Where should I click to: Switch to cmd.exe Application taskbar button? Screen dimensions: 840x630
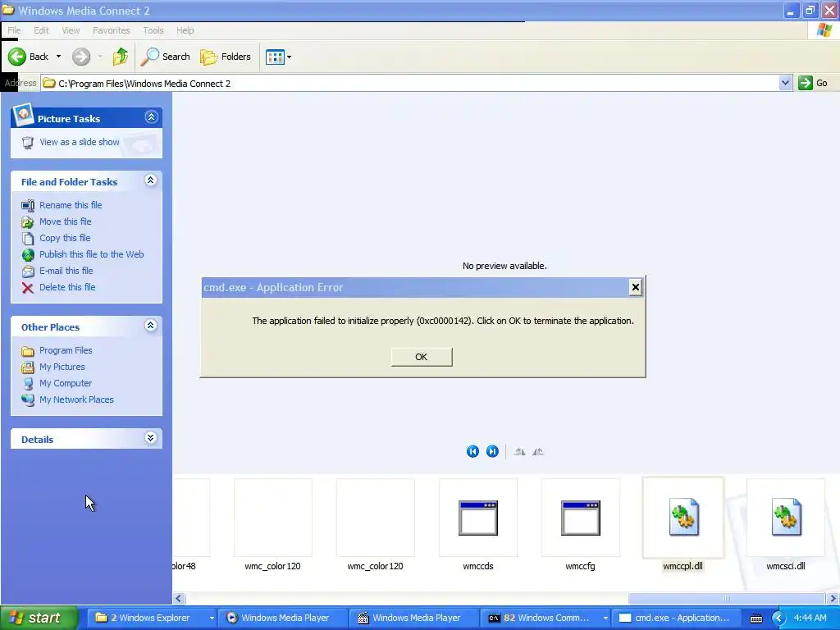(x=677, y=619)
